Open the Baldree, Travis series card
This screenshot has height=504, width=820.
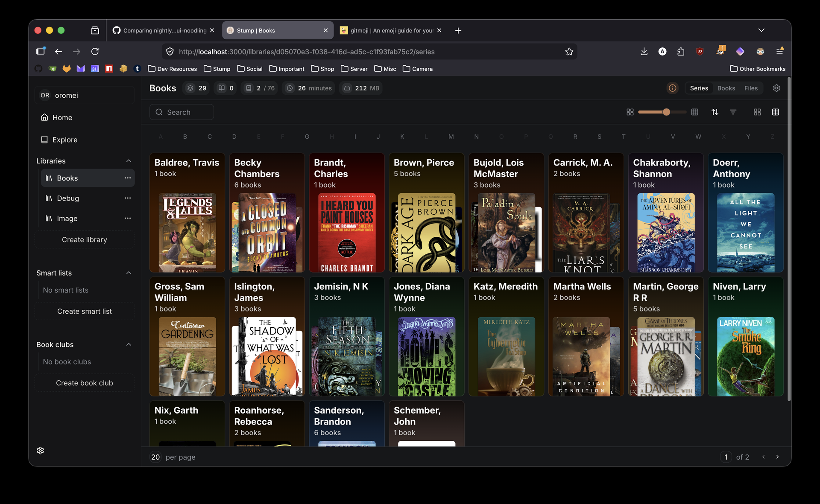pyautogui.click(x=187, y=213)
